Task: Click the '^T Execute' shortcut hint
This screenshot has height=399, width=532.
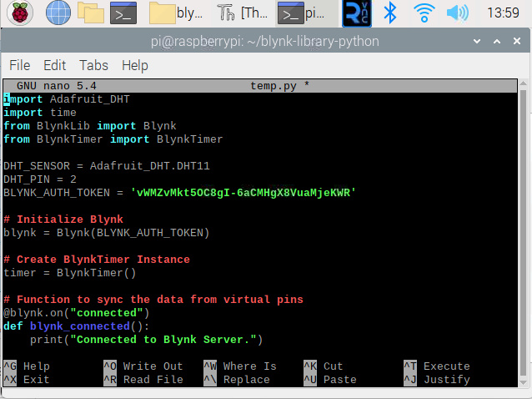Action: tap(437, 366)
